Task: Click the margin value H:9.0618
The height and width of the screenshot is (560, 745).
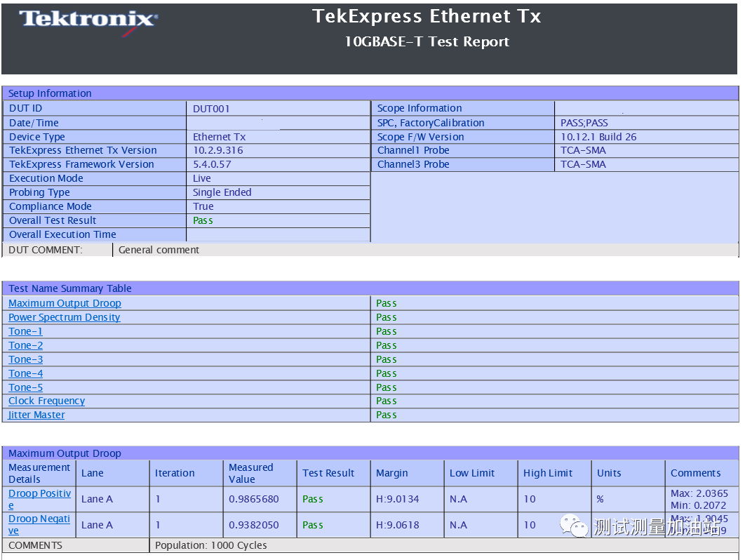Action: pos(398,525)
